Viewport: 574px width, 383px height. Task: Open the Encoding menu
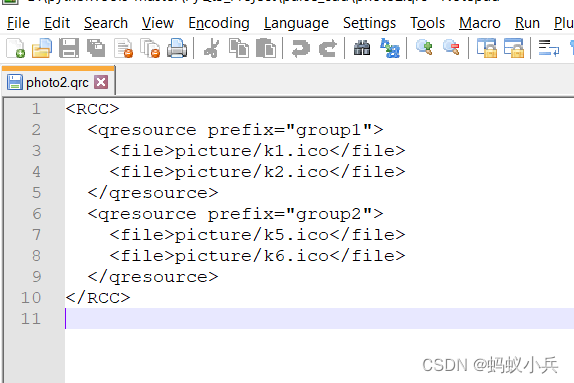pyautogui.click(x=219, y=23)
